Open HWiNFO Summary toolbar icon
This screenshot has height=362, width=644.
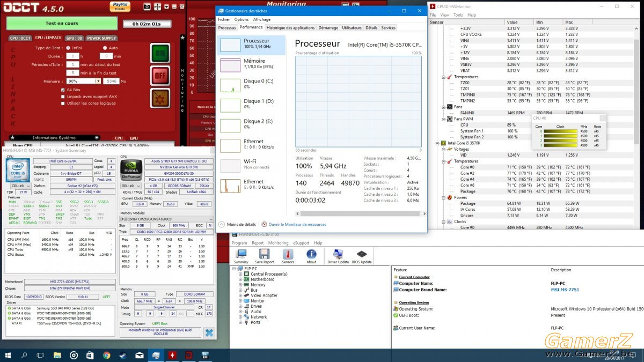tap(241, 256)
